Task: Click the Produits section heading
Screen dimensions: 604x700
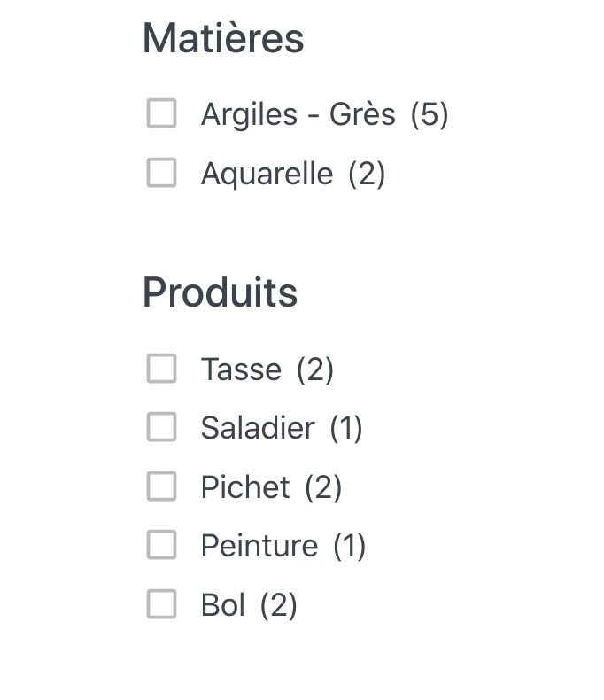Action: 220,292
